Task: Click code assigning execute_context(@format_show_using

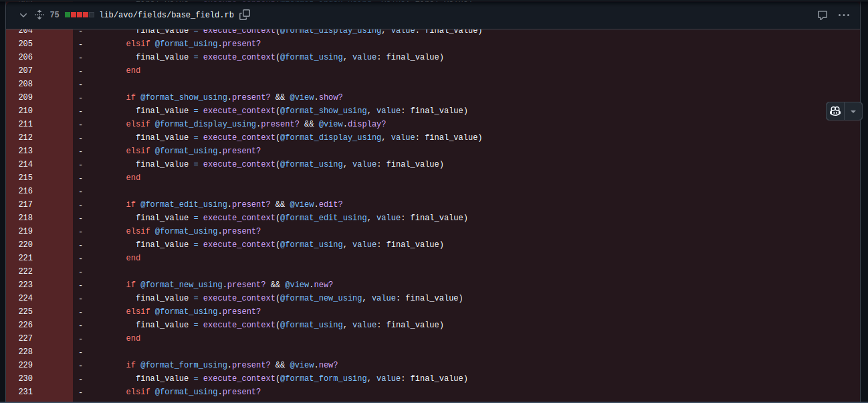Action: (x=302, y=110)
